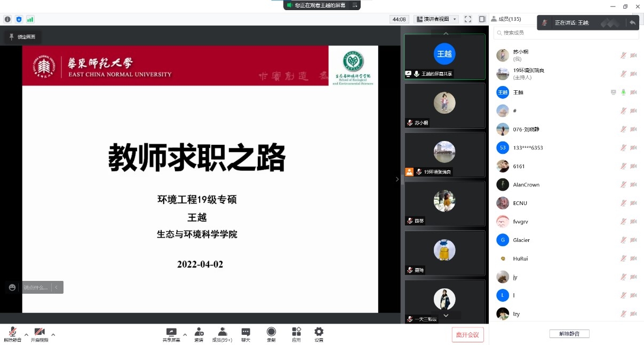The image size is (644, 345).
Task: Expand audio options arrow beside 解除静音
Action: (26, 335)
